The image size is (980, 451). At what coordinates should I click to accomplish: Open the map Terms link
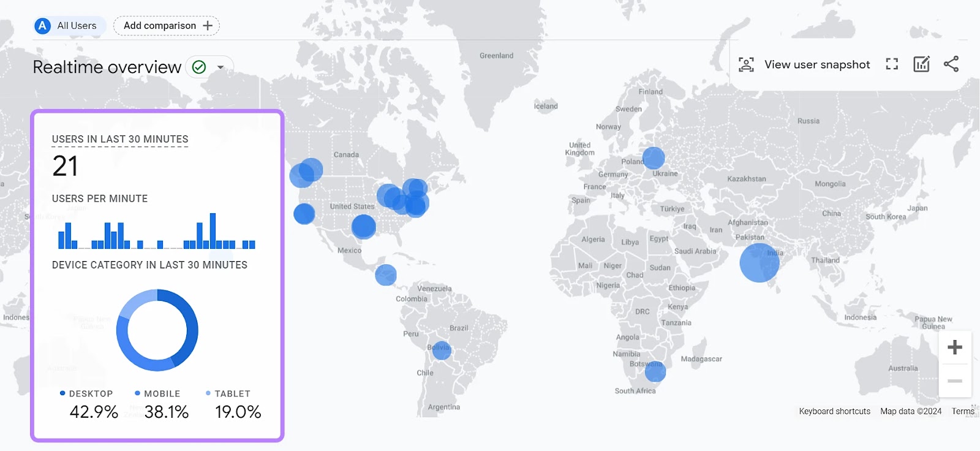963,411
